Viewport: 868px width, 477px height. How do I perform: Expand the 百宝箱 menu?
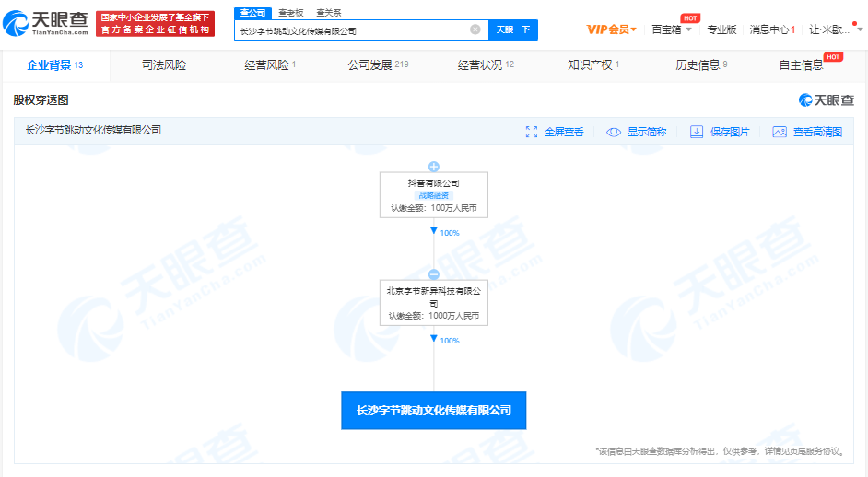(x=672, y=29)
